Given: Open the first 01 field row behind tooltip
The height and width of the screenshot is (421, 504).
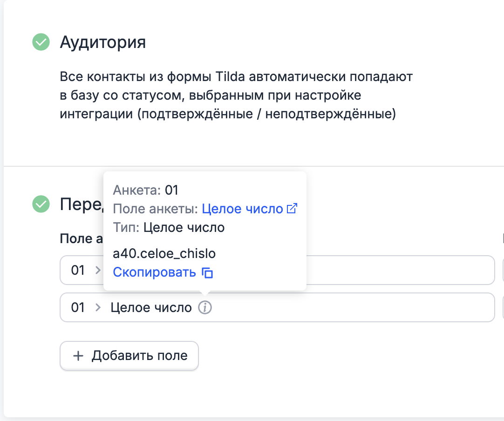Looking at the screenshot, I should pyautogui.click(x=277, y=270).
